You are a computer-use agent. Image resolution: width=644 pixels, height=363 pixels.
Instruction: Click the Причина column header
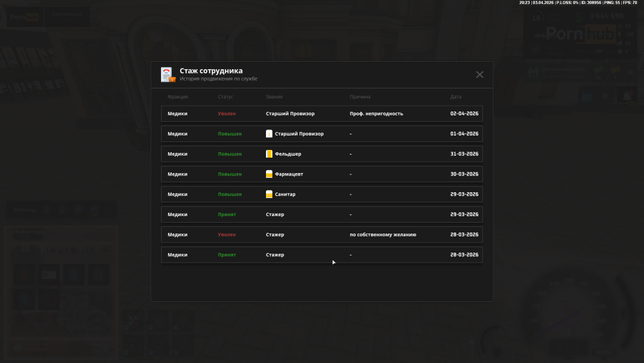tap(360, 97)
